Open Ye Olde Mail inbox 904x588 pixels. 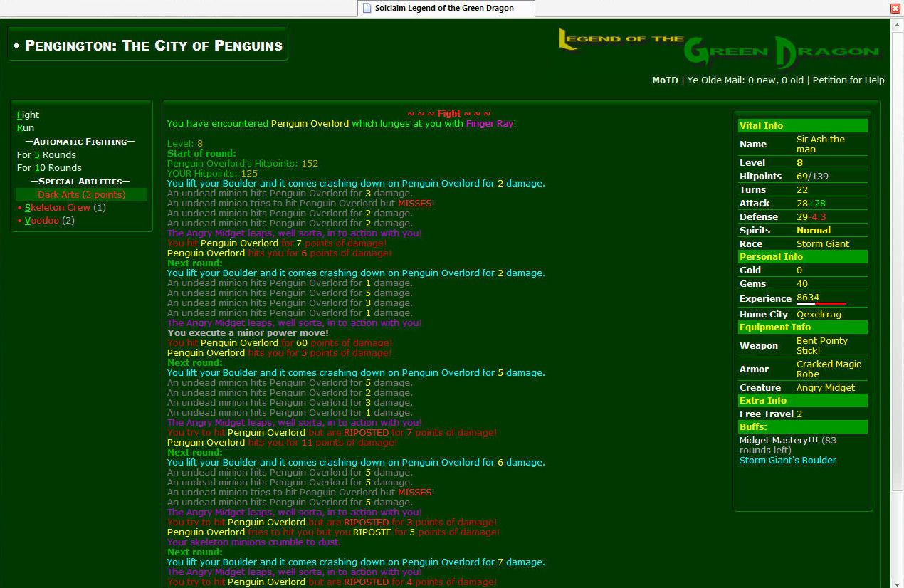point(745,80)
